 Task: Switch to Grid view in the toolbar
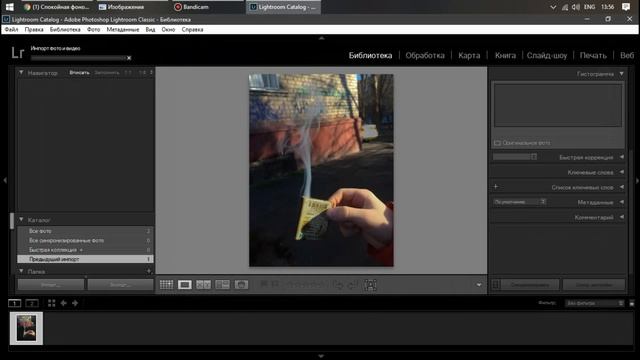click(166, 284)
